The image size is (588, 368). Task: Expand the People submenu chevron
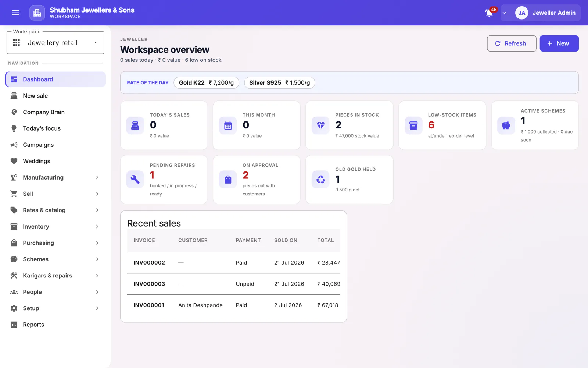point(97,292)
